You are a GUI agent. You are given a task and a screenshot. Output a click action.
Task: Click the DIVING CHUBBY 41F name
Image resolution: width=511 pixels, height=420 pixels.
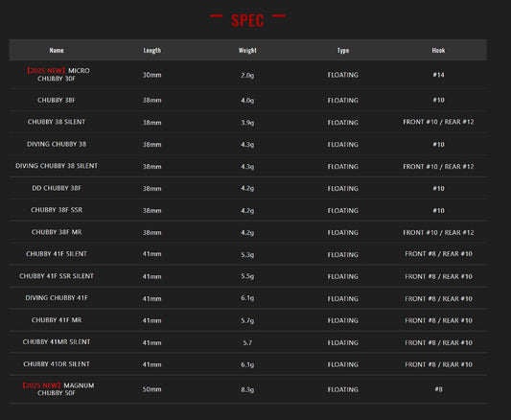point(57,298)
